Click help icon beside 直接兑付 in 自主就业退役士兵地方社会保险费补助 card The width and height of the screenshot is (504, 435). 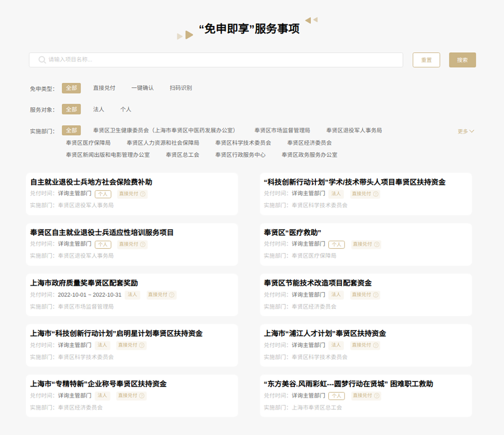(x=143, y=194)
